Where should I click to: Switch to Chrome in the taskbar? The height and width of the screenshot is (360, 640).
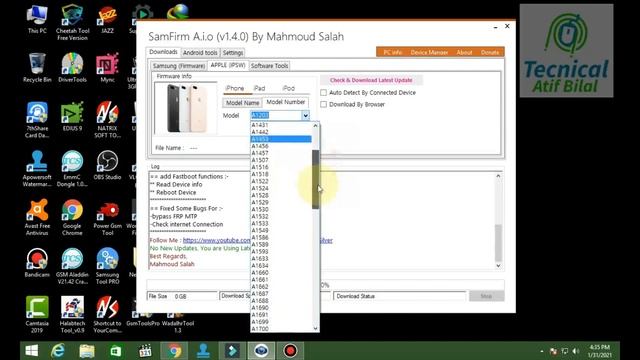(174, 351)
